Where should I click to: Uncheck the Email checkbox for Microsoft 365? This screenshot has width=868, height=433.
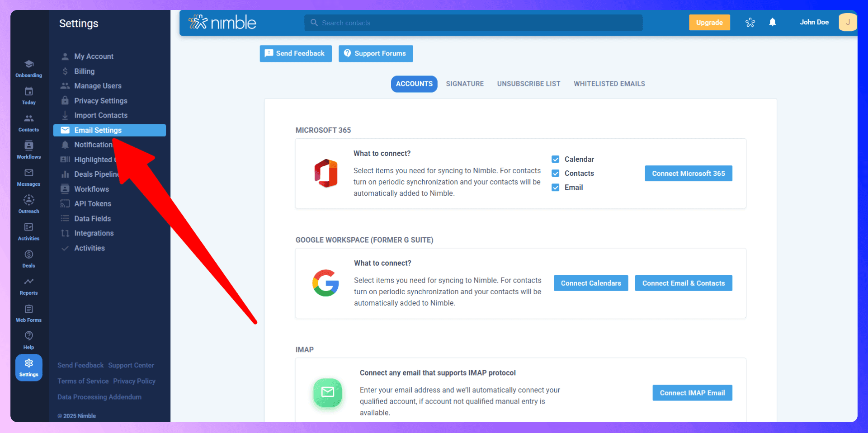pyautogui.click(x=556, y=187)
